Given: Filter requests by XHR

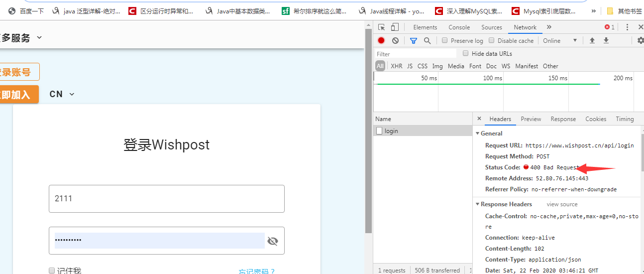Looking at the screenshot, I should (397, 66).
